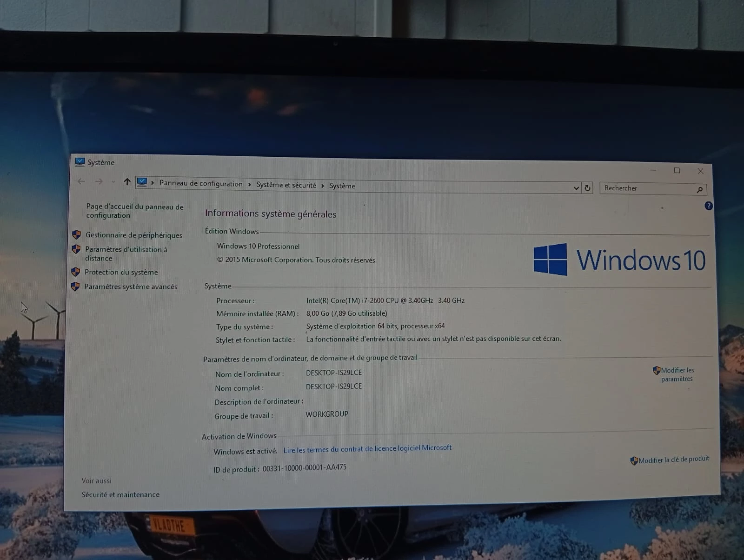The image size is (744, 560).
Task: Click shield icon beside Paramètres système avancés
Action: [75, 287]
